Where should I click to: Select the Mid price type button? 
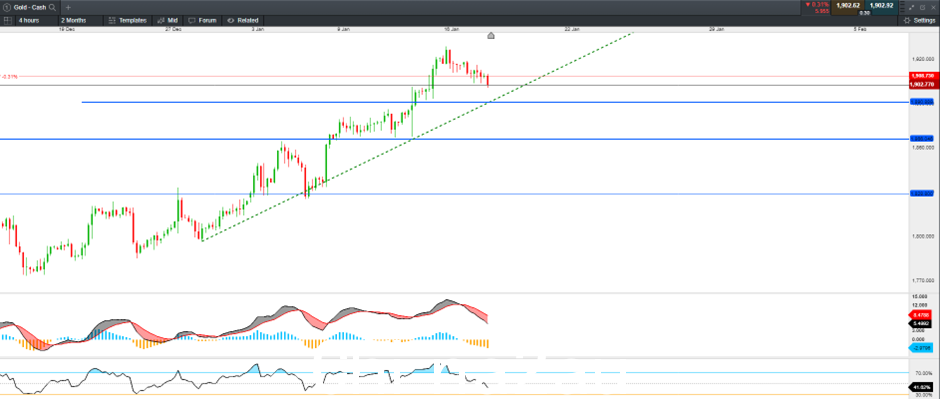167,20
